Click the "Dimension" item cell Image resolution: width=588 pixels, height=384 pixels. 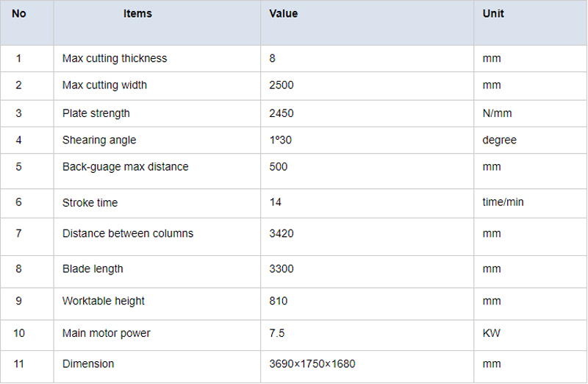tap(88, 364)
